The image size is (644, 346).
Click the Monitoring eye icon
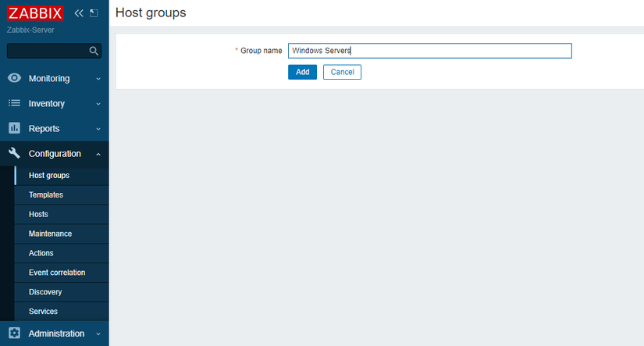[14, 78]
